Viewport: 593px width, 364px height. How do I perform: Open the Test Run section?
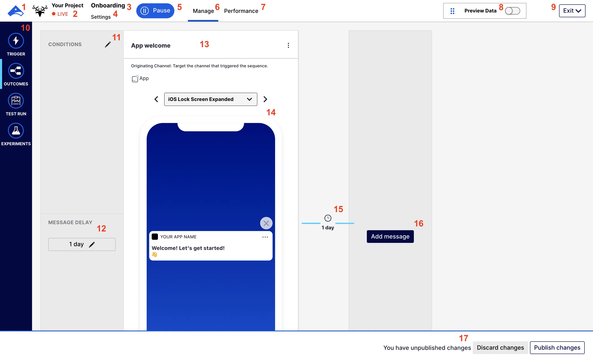pyautogui.click(x=16, y=101)
